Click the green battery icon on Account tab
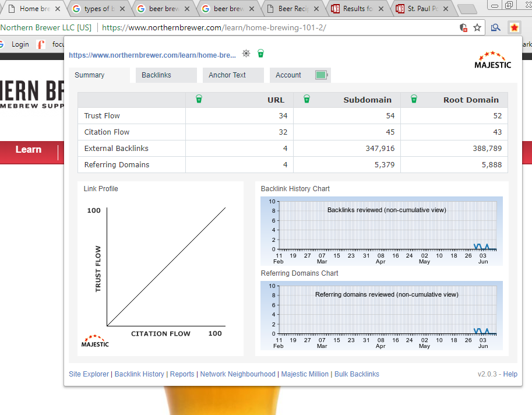 321,75
